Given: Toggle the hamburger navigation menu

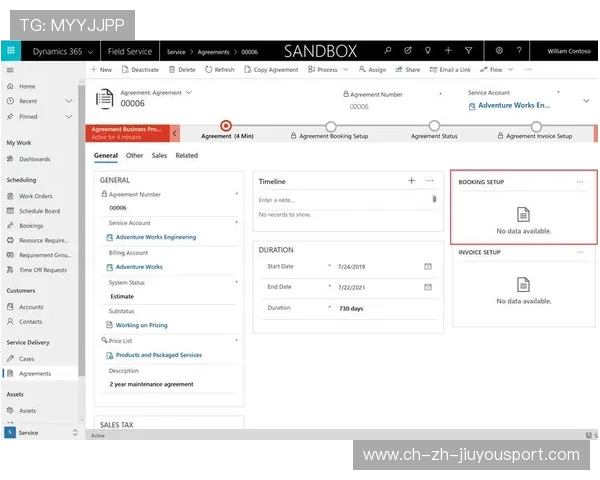Looking at the screenshot, I should [x=10, y=70].
